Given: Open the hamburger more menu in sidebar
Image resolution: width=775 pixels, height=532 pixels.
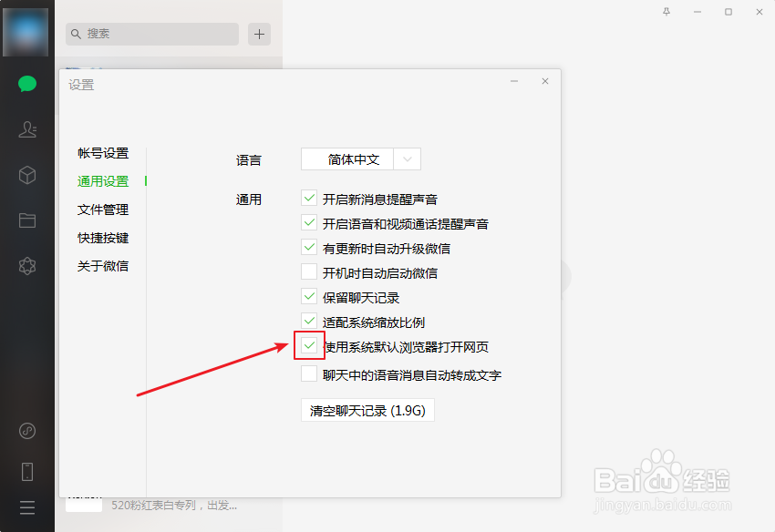Looking at the screenshot, I should [26, 507].
